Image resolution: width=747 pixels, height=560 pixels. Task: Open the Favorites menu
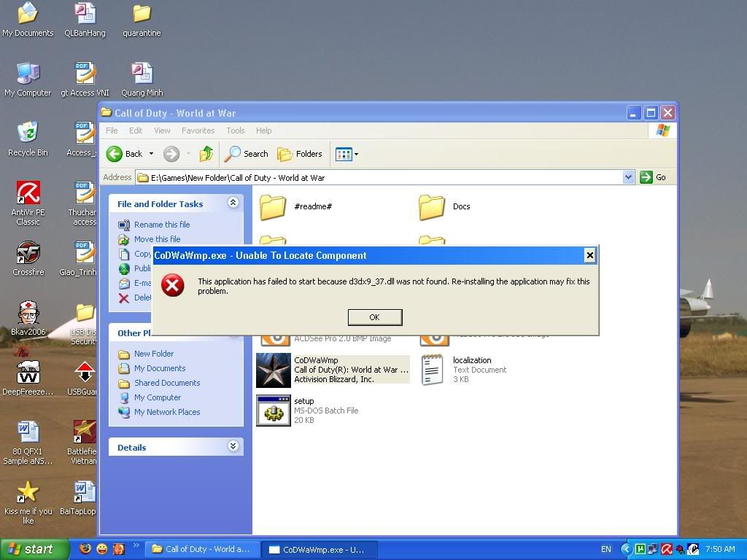point(198,131)
